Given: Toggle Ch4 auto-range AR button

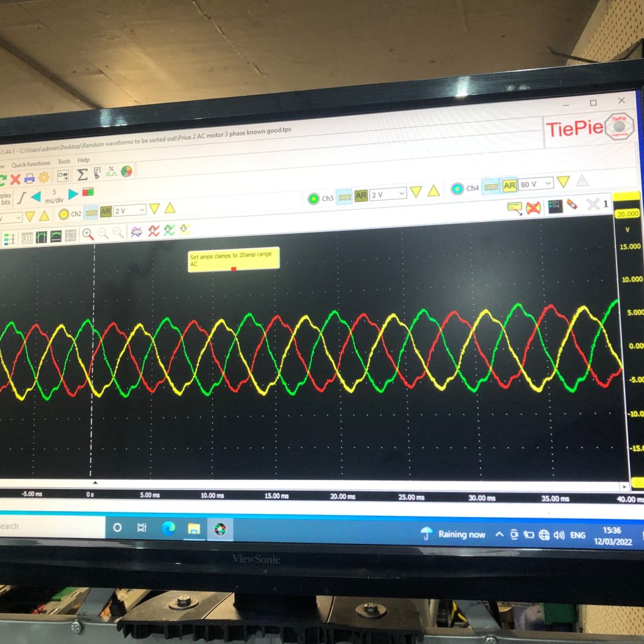Looking at the screenshot, I should 509,186.
